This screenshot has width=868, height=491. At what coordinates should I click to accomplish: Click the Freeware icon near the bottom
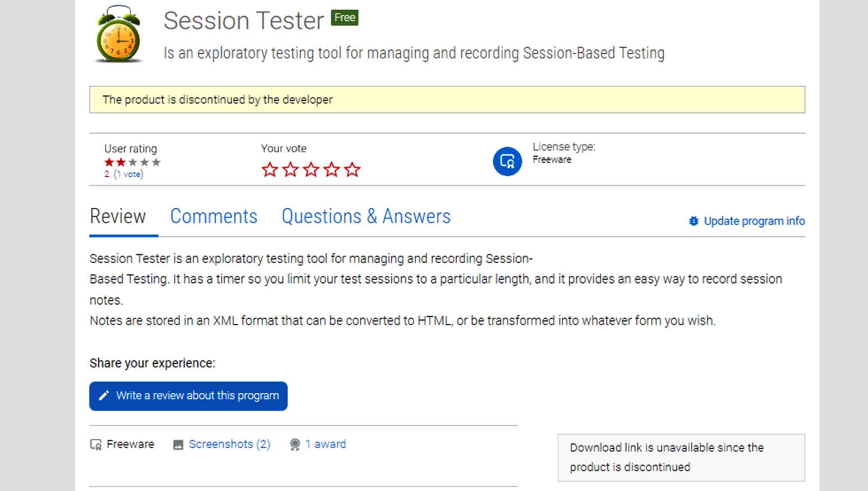pos(96,444)
